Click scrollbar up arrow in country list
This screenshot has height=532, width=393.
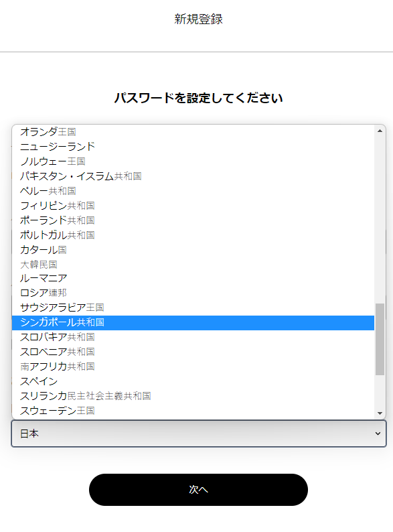pyautogui.click(x=380, y=131)
